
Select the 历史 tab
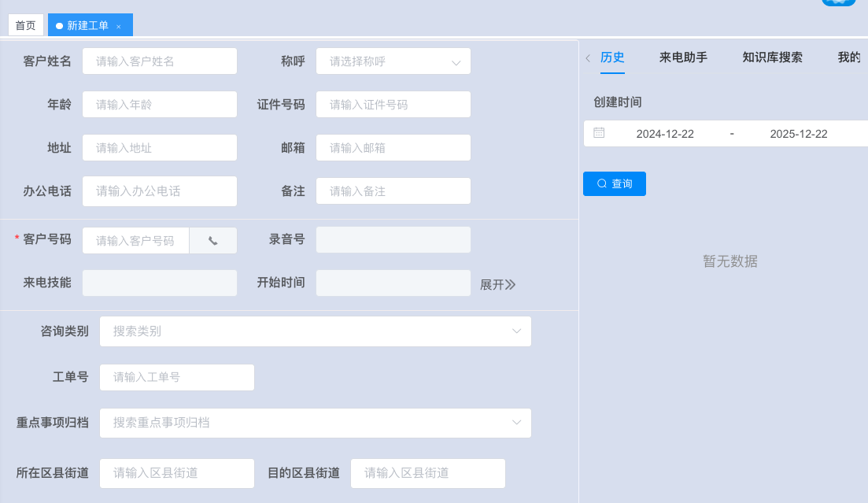pyautogui.click(x=612, y=57)
